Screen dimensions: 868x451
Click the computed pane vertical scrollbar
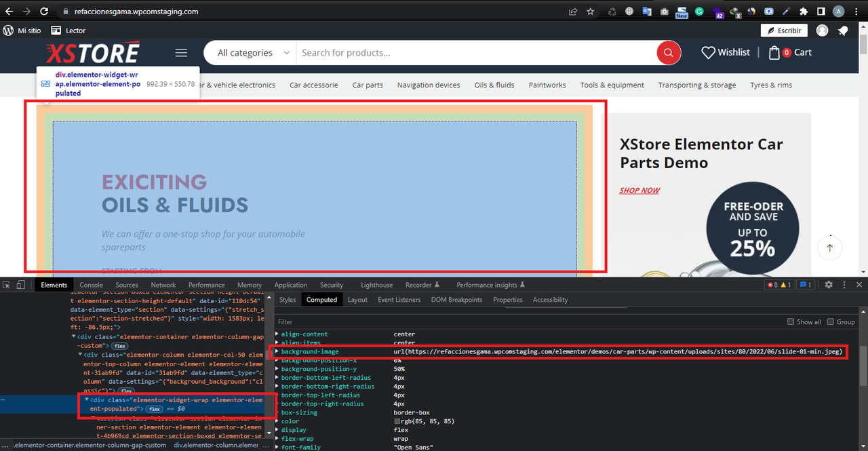[x=863, y=366]
